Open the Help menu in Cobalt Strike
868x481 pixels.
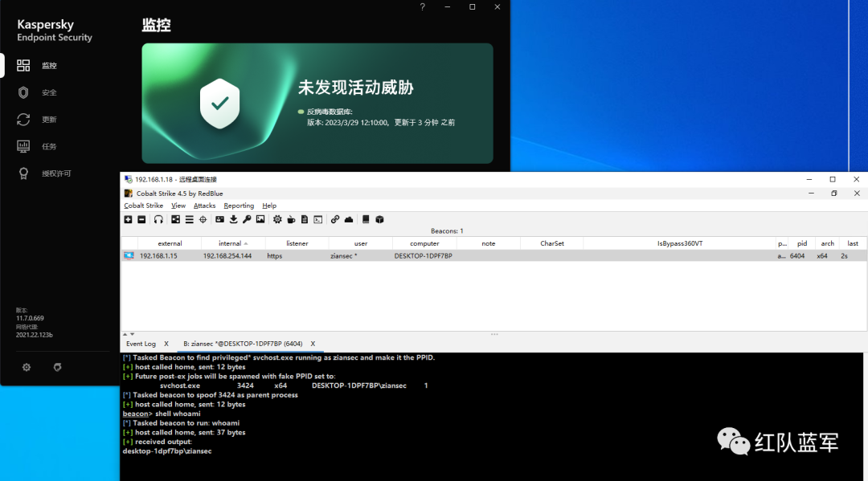[x=269, y=206]
